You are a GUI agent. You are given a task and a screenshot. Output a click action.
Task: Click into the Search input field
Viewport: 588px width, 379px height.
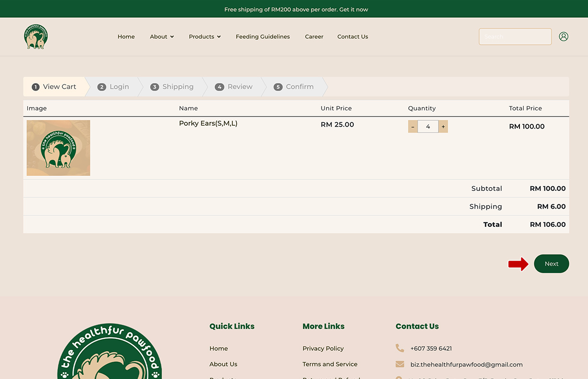pos(515,36)
